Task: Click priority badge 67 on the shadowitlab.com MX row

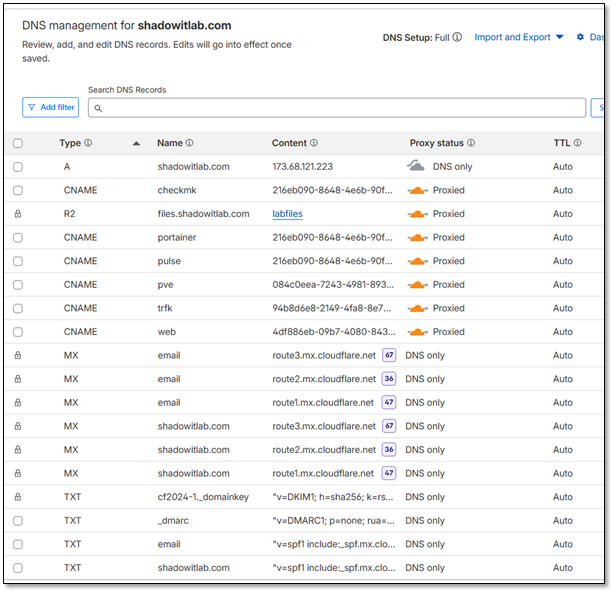Action: click(389, 426)
